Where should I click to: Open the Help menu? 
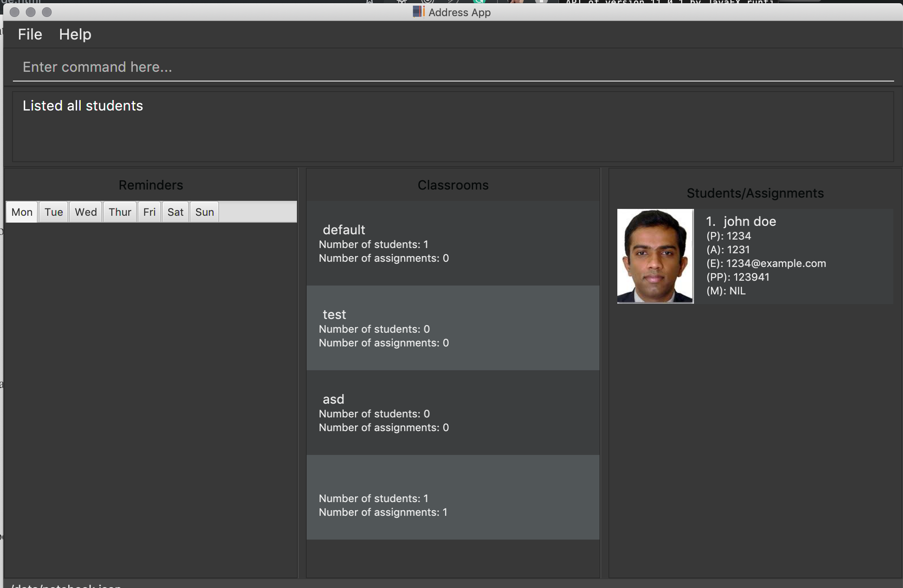click(75, 34)
